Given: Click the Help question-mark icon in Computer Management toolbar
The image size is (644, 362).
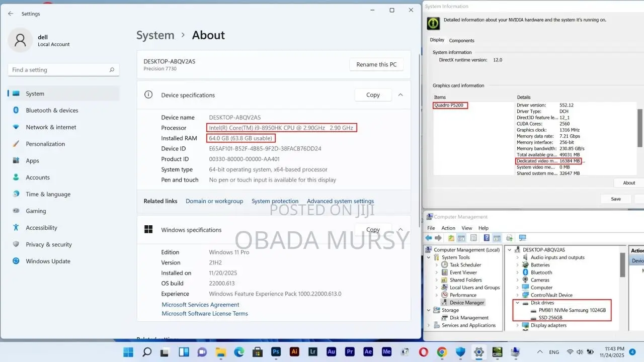Looking at the screenshot, I should [487, 238].
